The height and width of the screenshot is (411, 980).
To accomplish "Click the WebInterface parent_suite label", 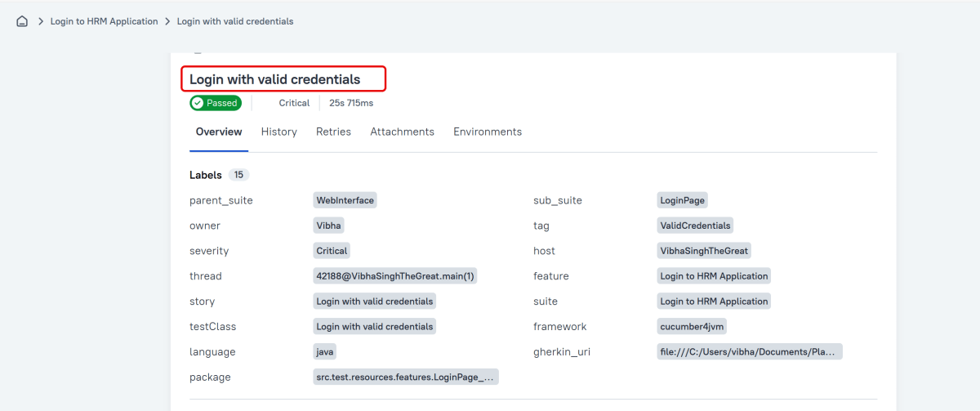I will tap(345, 200).
